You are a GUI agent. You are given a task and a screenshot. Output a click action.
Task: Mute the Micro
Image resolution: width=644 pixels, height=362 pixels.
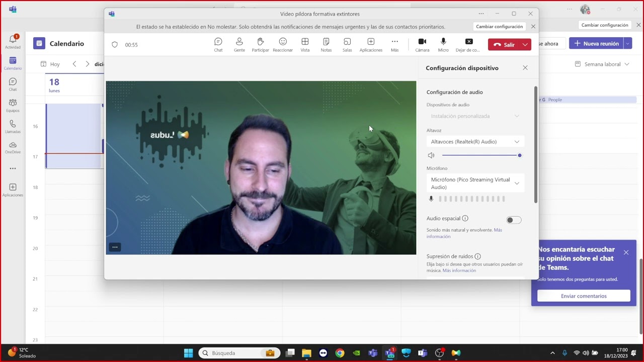pos(443,45)
